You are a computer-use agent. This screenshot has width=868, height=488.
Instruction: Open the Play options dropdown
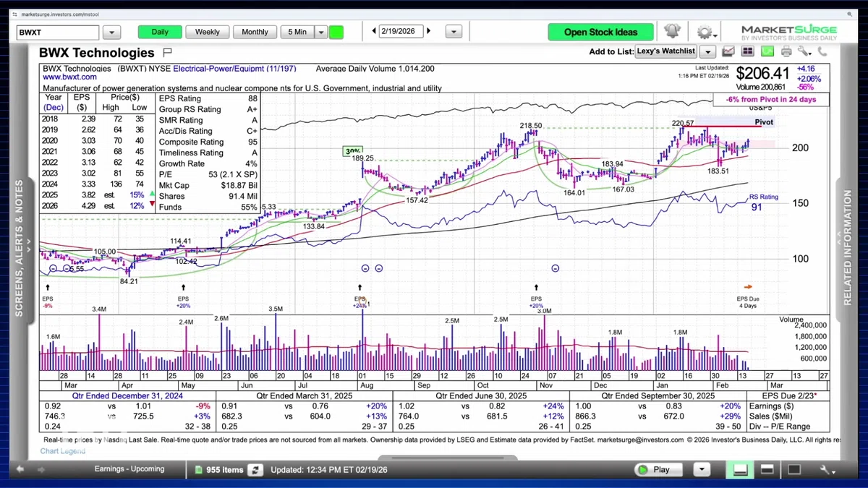701,470
